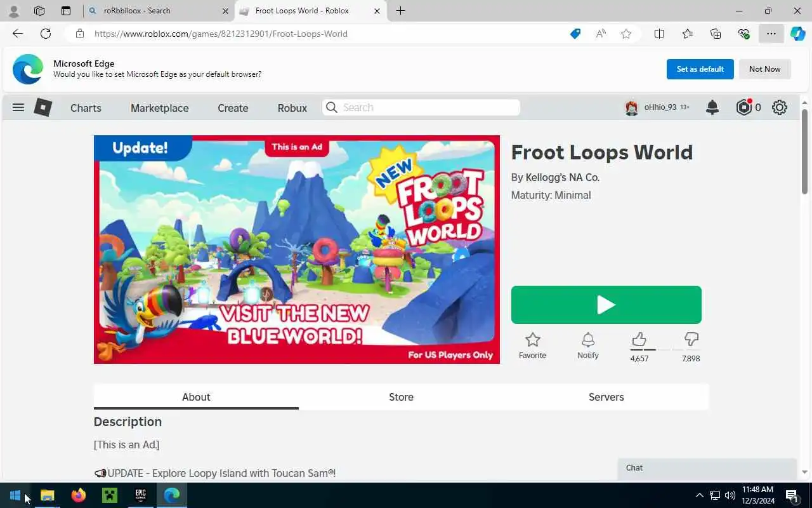View site information lock icon
812x508 pixels.
pyautogui.click(x=80, y=34)
